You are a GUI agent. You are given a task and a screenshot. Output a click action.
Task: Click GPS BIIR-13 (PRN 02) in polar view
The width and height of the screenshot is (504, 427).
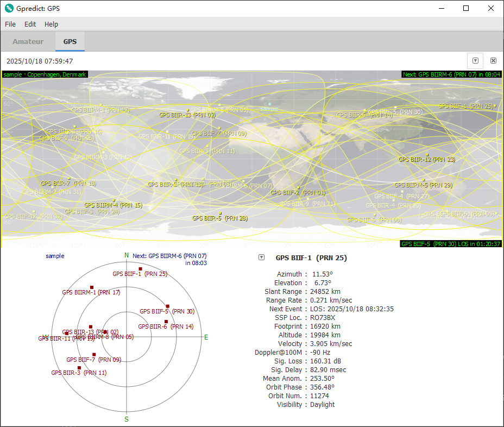click(91, 326)
